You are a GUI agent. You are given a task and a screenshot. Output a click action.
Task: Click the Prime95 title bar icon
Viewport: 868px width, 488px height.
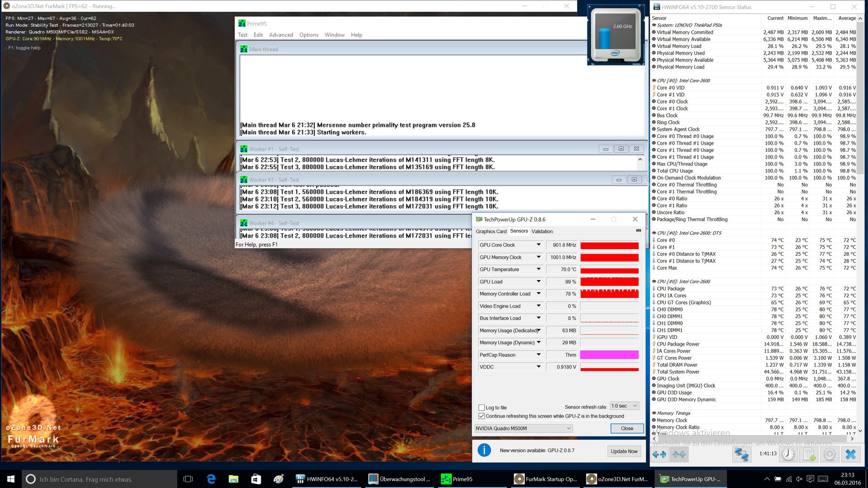(242, 23)
